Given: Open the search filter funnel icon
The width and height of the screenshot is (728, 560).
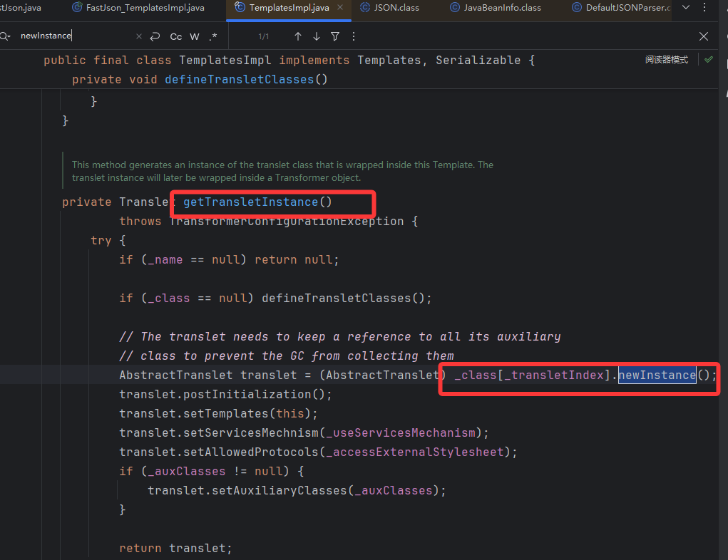Looking at the screenshot, I should pyautogui.click(x=335, y=36).
